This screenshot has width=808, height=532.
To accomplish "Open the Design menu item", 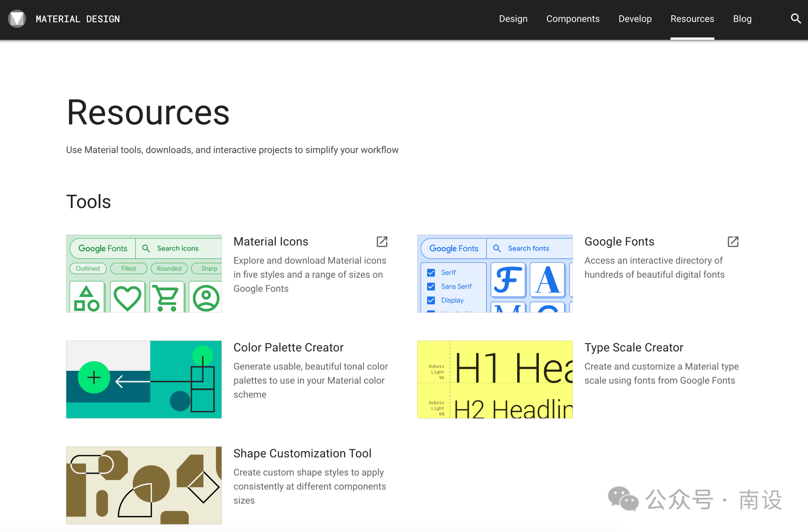I will click(x=513, y=19).
